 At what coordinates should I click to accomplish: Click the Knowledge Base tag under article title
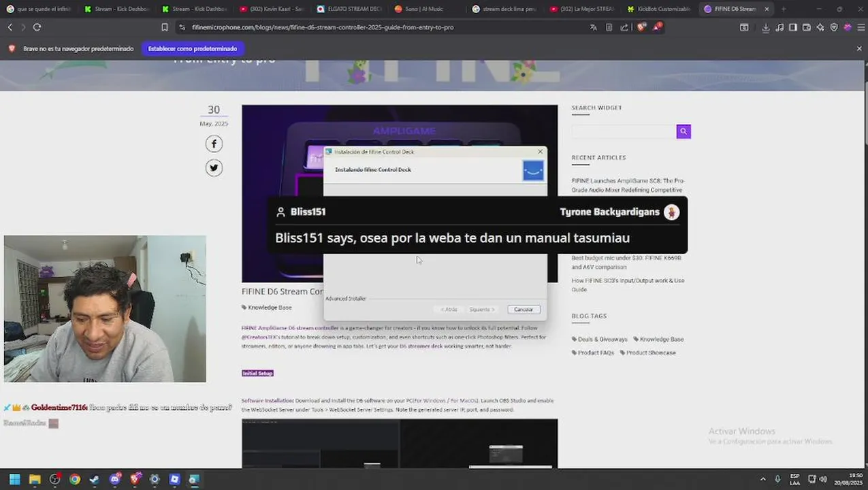tap(267, 308)
